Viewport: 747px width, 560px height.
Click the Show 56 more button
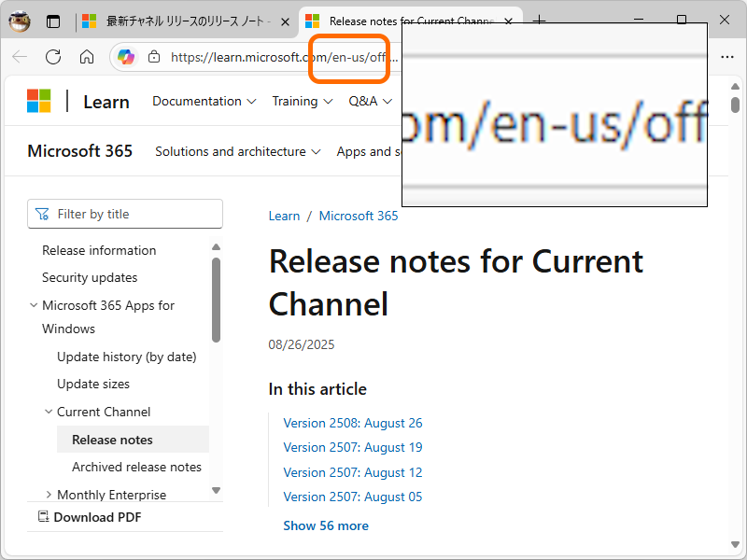(x=326, y=525)
